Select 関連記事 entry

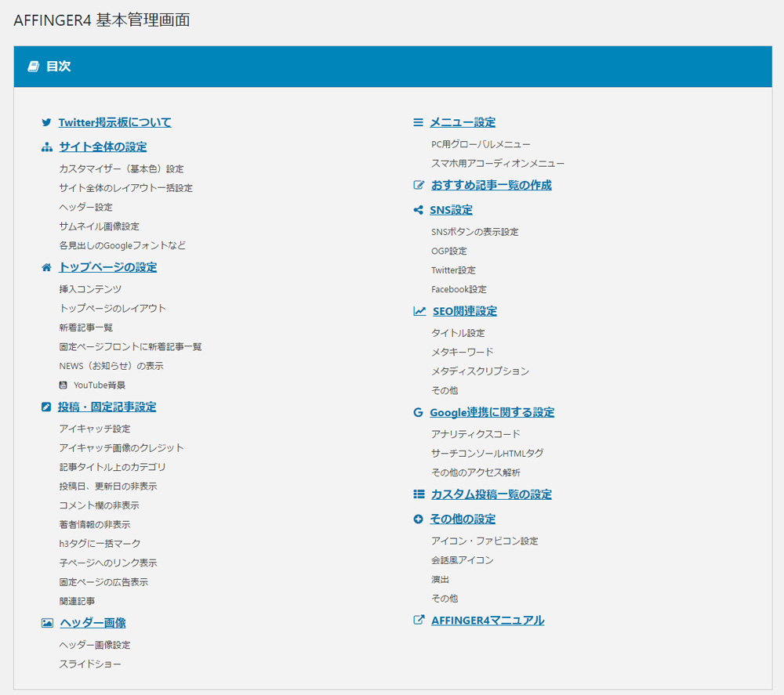click(77, 601)
